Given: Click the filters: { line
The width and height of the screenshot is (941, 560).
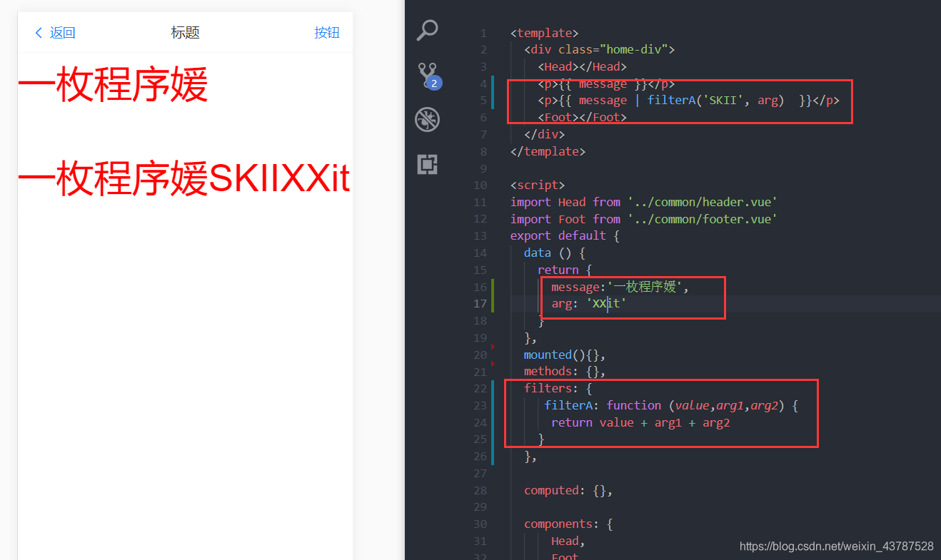Looking at the screenshot, I should (558, 388).
